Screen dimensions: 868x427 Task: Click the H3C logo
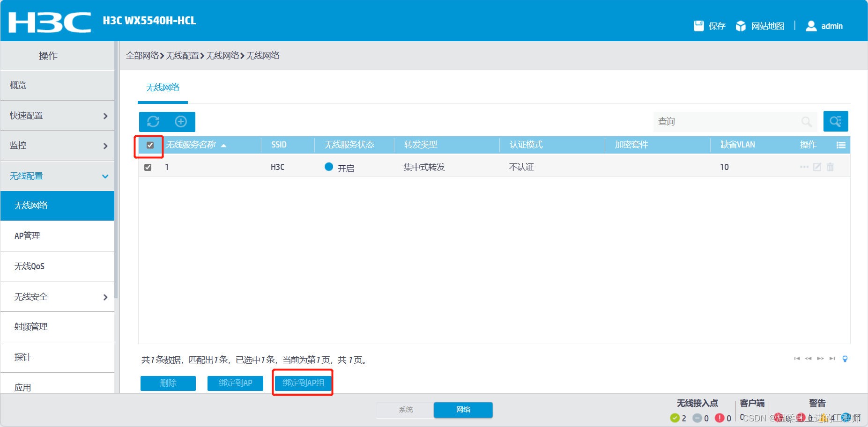pyautogui.click(x=50, y=22)
